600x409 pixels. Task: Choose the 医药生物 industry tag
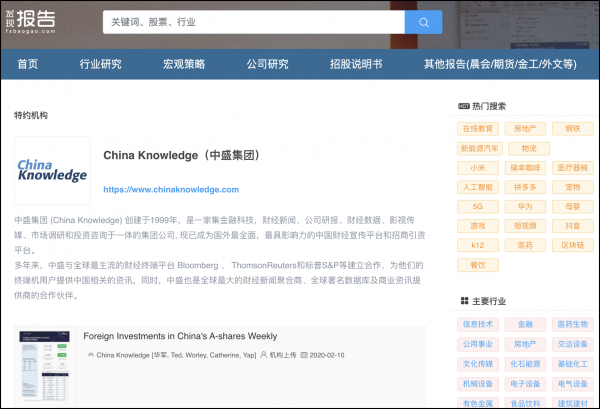point(573,324)
